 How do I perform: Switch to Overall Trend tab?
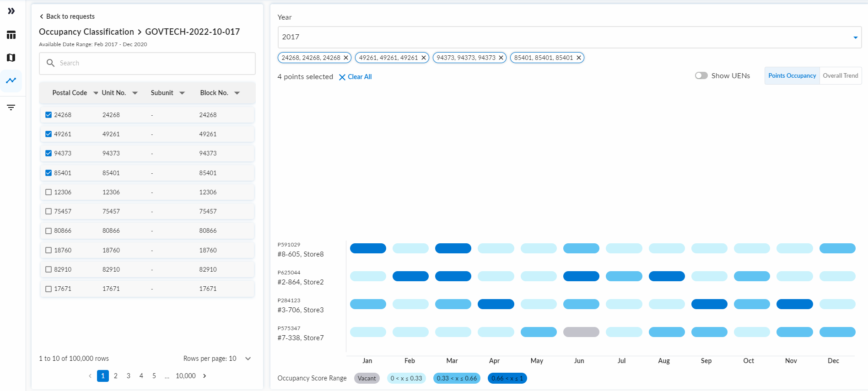coord(841,75)
